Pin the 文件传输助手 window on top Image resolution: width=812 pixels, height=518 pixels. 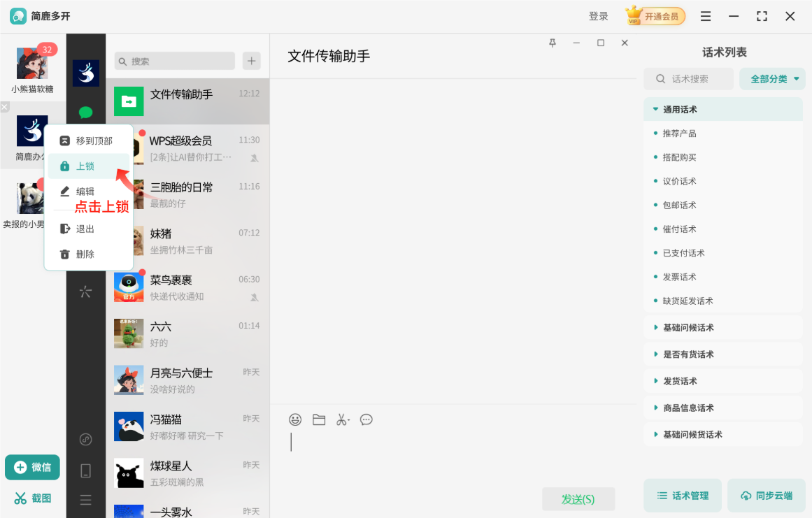pos(552,43)
